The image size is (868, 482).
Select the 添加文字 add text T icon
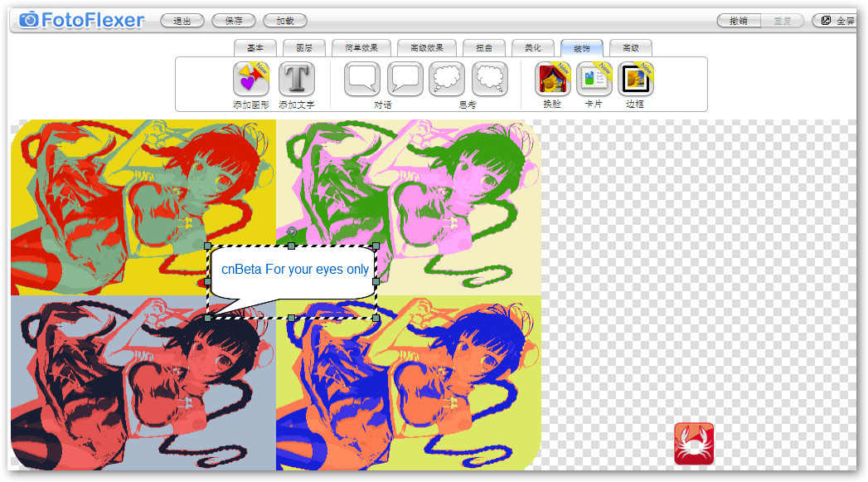pos(297,79)
